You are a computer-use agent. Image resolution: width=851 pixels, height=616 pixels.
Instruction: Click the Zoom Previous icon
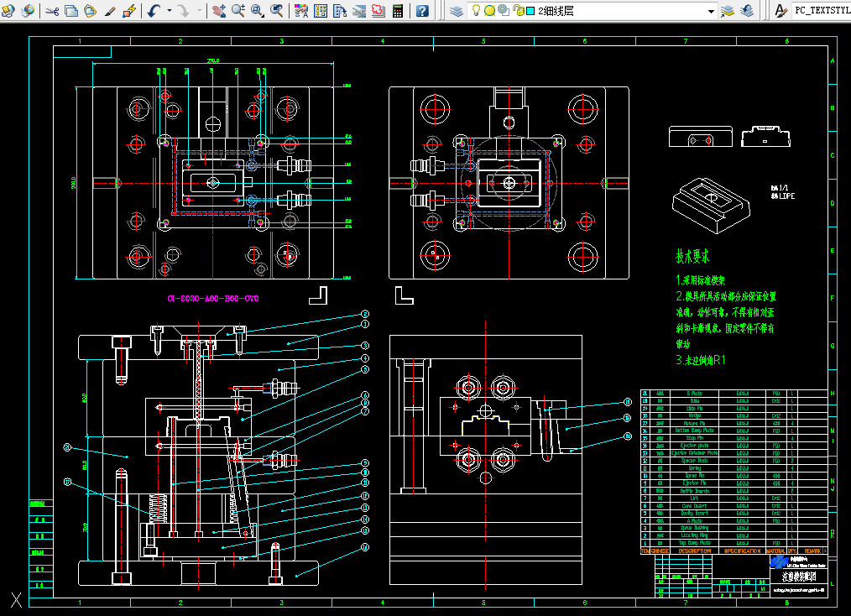click(x=276, y=10)
